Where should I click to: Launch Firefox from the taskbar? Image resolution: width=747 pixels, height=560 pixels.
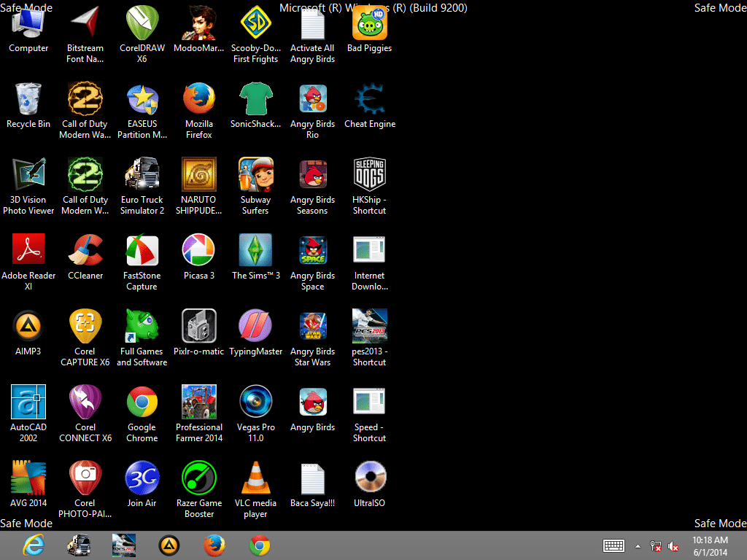(214, 545)
